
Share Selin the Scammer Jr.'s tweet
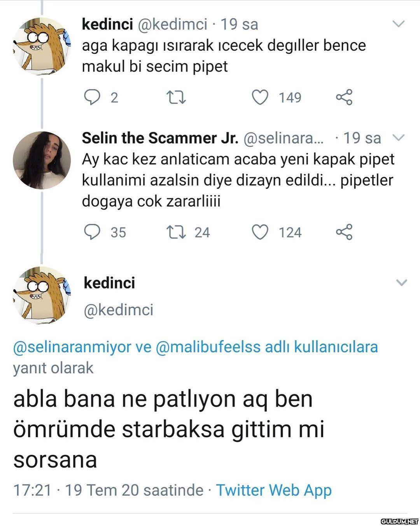pyautogui.click(x=344, y=232)
